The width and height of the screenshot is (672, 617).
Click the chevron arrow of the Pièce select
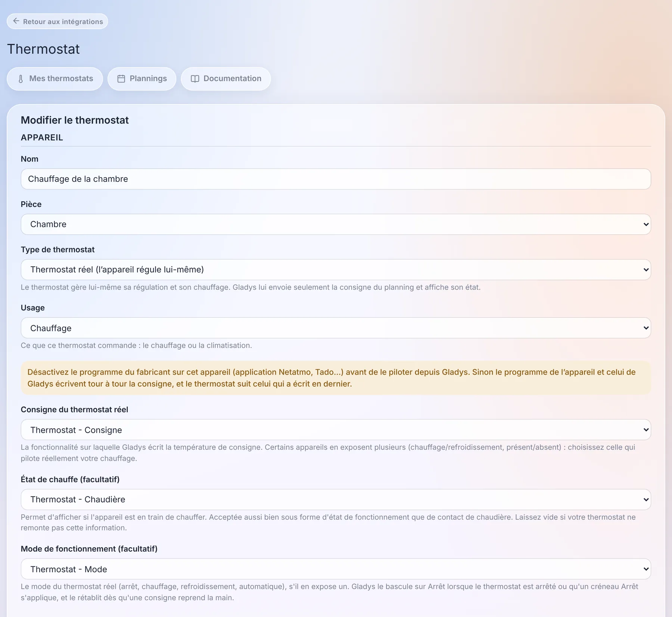pyautogui.click(x=646, y=225)
